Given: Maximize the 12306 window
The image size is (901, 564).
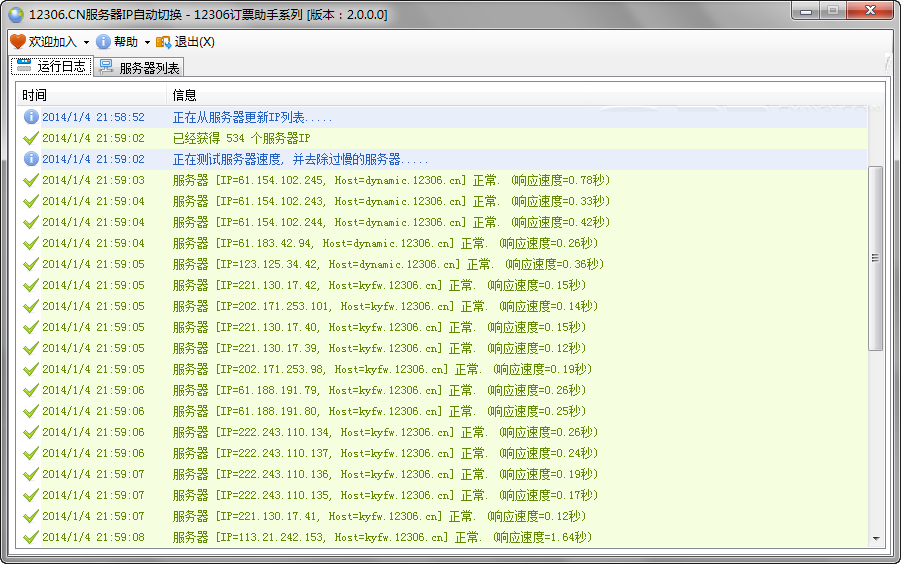Looking at the screenshot, I should pos(833,11).
